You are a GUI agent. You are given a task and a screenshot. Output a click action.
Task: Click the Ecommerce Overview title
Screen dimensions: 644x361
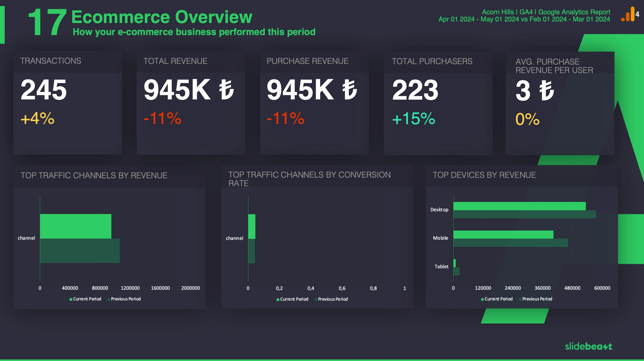point(162,17)
